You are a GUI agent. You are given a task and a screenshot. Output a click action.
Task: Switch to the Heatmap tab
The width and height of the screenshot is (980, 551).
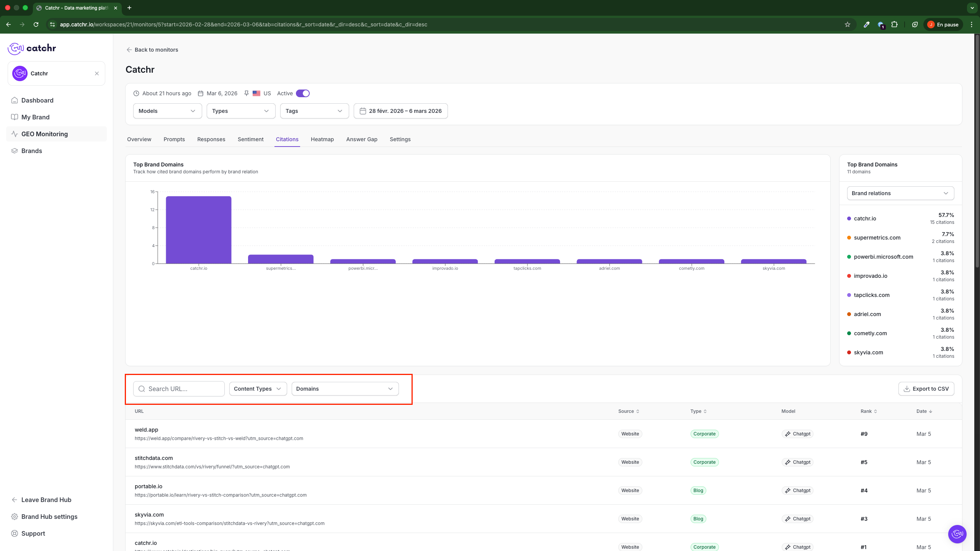coord(322,139)
